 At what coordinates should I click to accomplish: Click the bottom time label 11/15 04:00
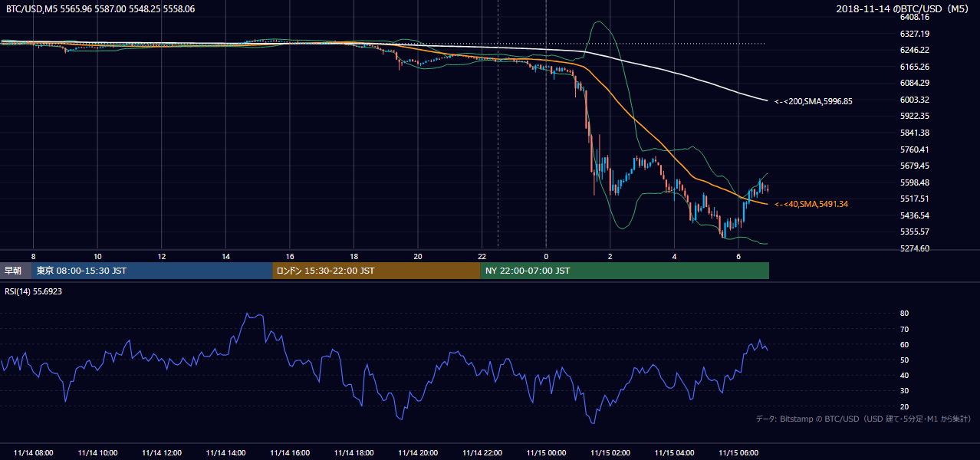(674, 453)
